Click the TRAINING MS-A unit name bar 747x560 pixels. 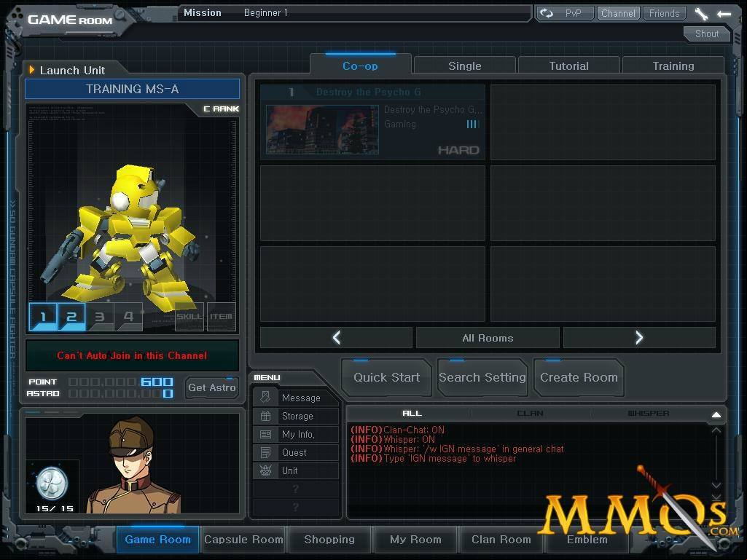click(x=133, y=89)
